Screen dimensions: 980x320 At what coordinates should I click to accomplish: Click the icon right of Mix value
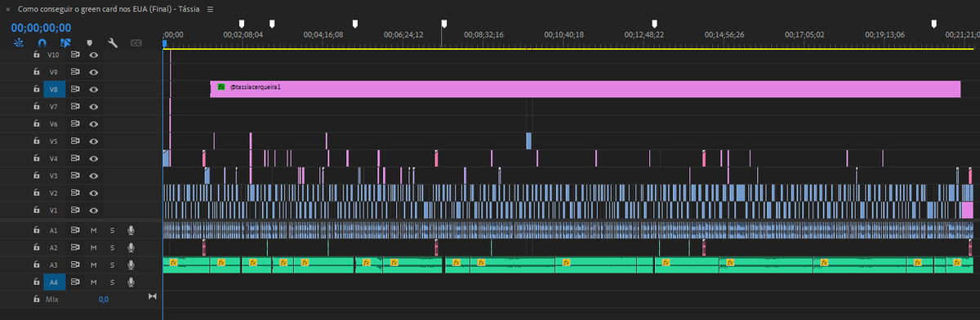(x=152, y=296)
